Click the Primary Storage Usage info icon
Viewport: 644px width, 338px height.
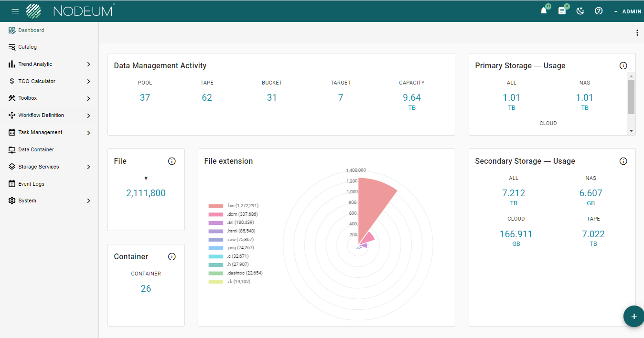623,65
